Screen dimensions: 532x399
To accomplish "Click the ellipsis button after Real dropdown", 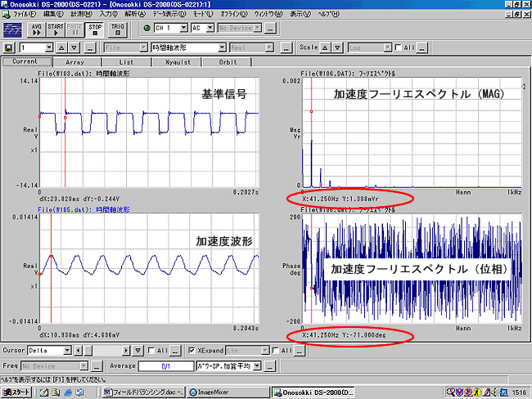I will [286, 47].
